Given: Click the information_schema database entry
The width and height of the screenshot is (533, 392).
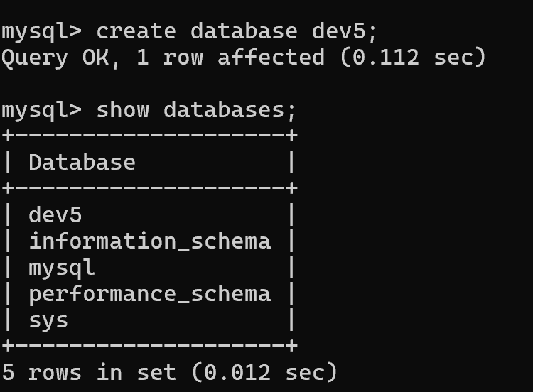Looking at the screenshot, I should click(x=149, y=241).
